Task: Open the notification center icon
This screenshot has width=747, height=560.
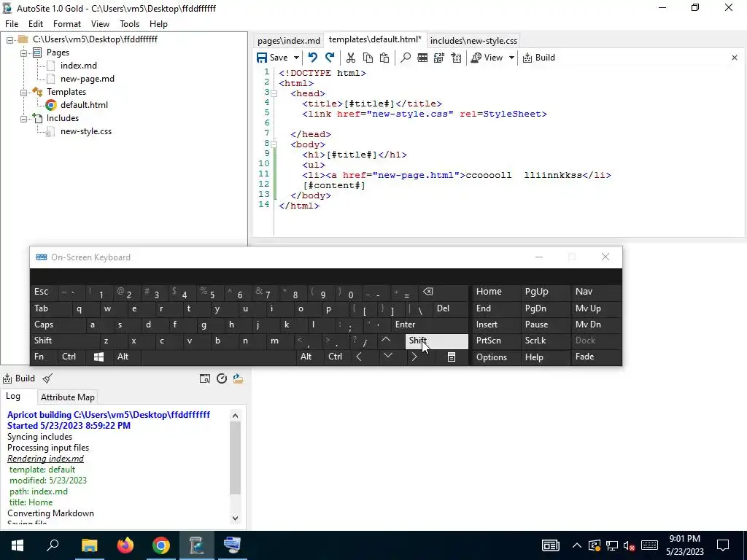Action: 723,545
